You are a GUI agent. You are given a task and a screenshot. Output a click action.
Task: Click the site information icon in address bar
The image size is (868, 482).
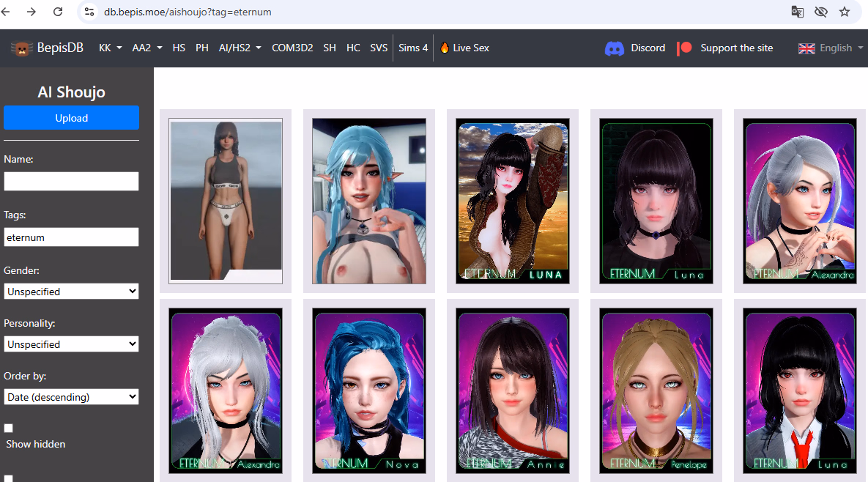click(x=89, y=12)
